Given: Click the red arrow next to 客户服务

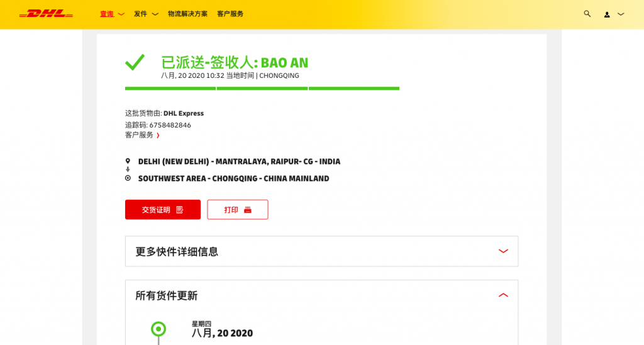Looking at the screenshot, I should [x=158, y=135].
